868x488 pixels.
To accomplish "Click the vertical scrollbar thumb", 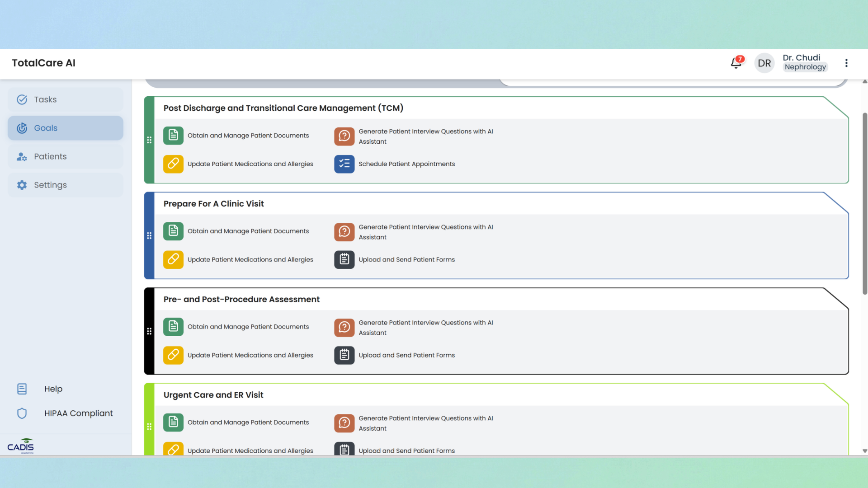I will click(x=864, y=203).
